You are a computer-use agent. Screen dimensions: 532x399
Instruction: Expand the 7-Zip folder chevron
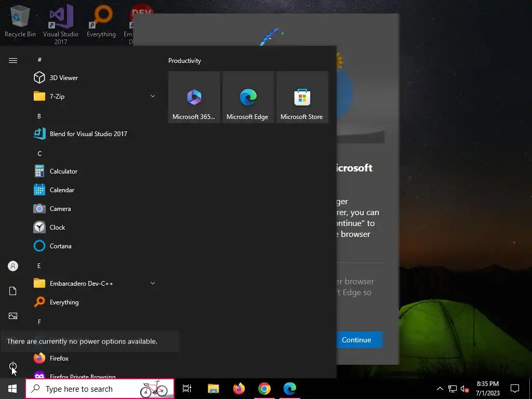click(x=153, y=96)
